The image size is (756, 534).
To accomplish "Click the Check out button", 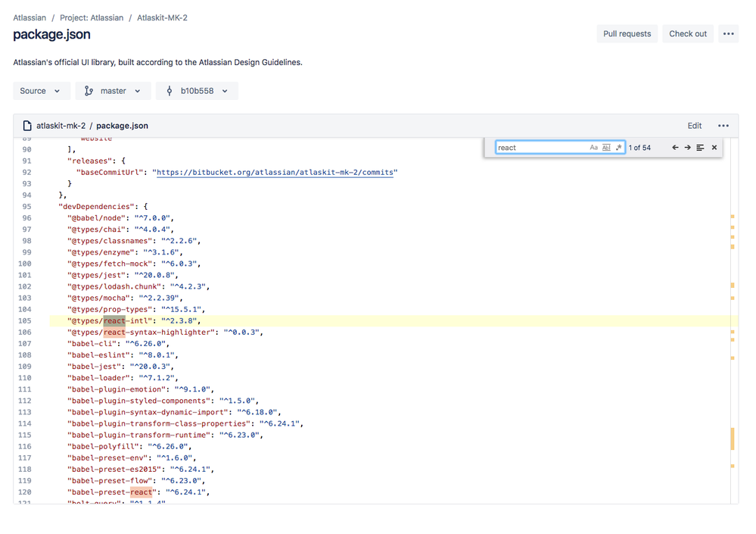I will [x=688, y=34].
